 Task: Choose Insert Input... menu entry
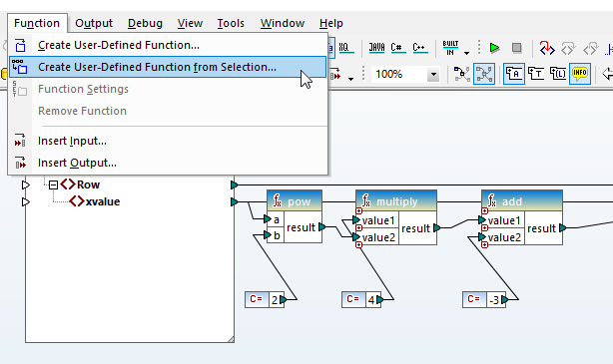pos(168,141)
